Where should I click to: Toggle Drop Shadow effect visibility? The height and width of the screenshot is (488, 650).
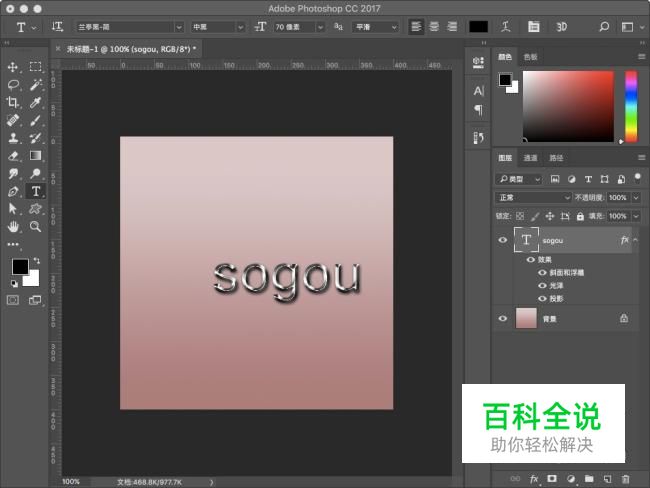pyautogui.click(x=542, y=299)
